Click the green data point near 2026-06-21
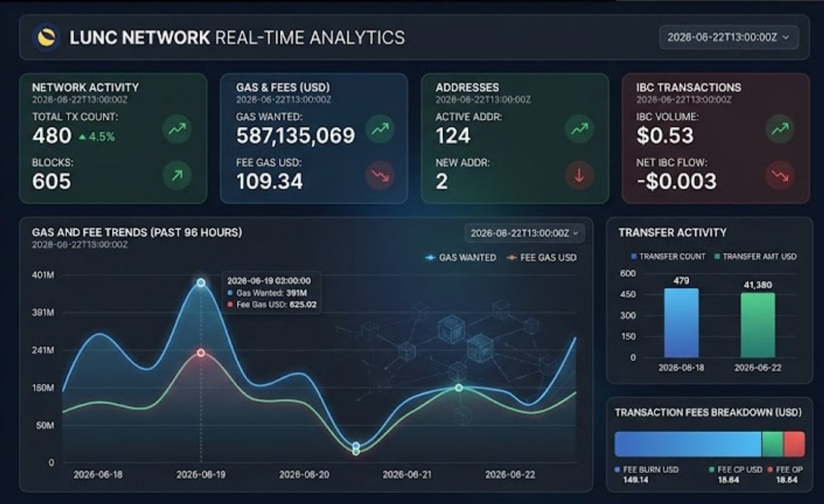Screen dimensions: 824x504 459,388
